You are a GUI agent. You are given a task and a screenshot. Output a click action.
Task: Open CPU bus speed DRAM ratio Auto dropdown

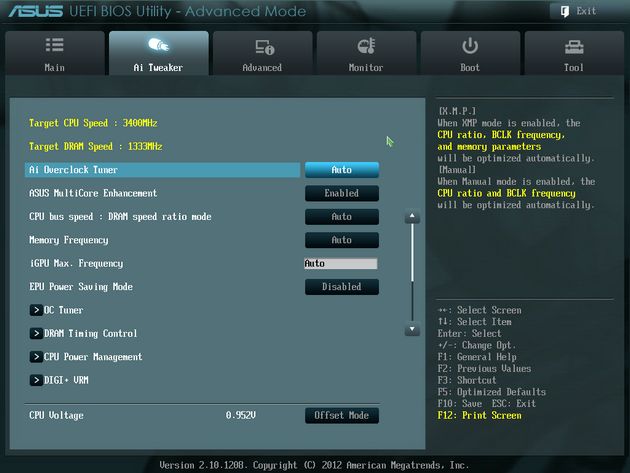coord(342,216)
